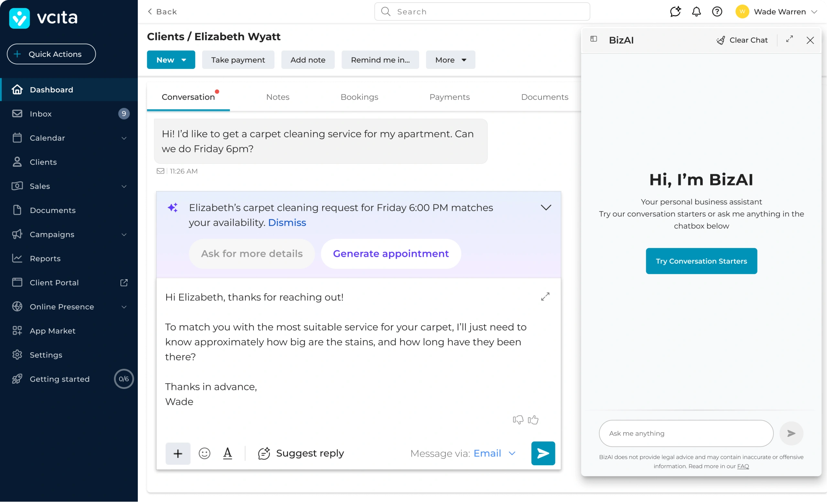Switch to the Payments tab

pos(449,97)
